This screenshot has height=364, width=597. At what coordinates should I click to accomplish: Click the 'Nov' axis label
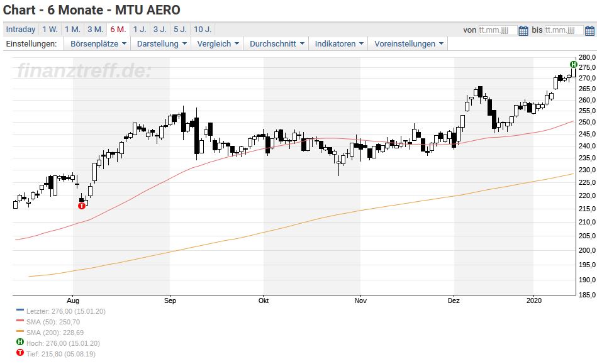pos(360,301)
